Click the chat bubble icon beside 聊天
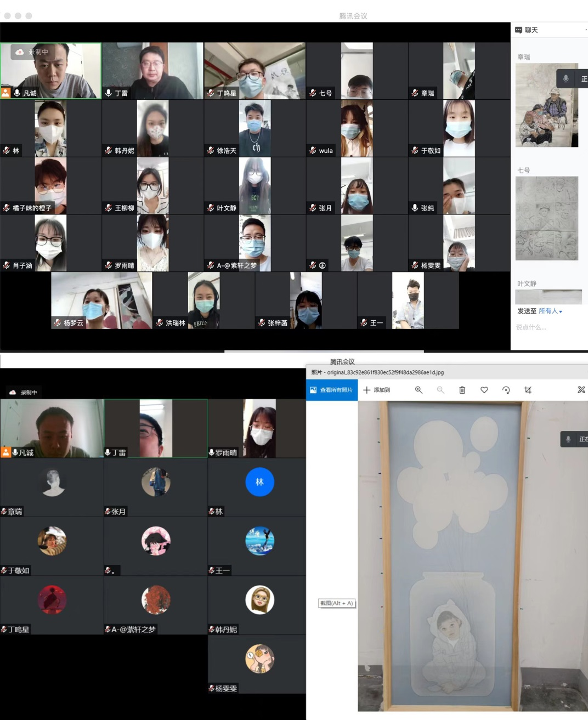This screenshot has width=588, height=720. (x=518, y=30)
